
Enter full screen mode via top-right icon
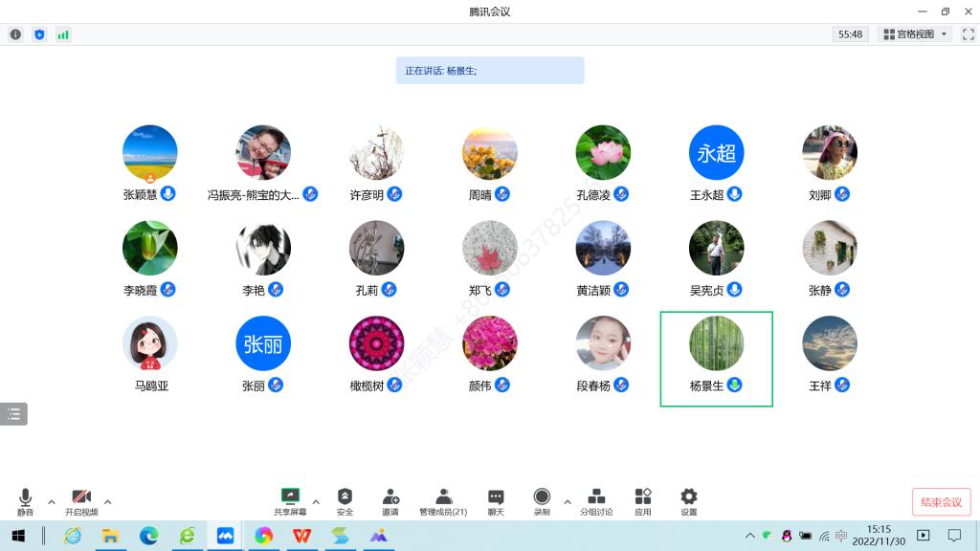pos(968,34)
